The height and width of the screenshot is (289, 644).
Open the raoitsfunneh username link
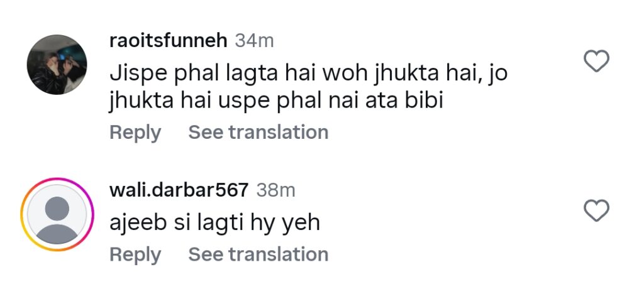(x=169, y=41)
